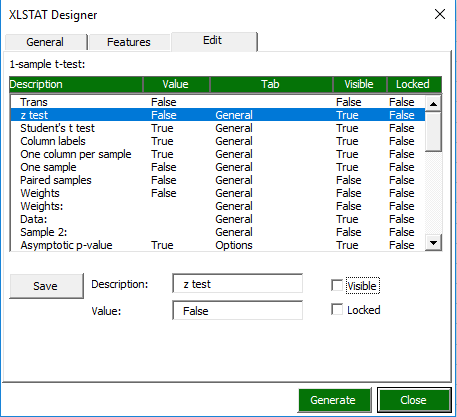The width and height of the screenshot is (457, 417).
Task: Click the Save button
Action: pyautogui.click(x=46, y=286)
